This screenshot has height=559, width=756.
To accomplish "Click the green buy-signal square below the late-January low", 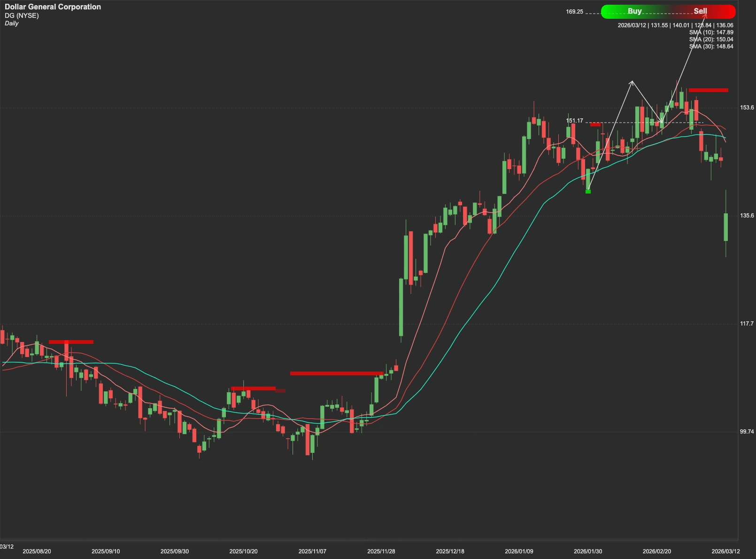I will [x=588, y=191].
